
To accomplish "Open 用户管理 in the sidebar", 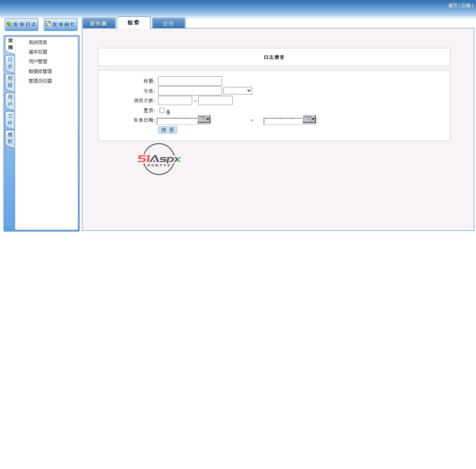I will pos(38,61).
